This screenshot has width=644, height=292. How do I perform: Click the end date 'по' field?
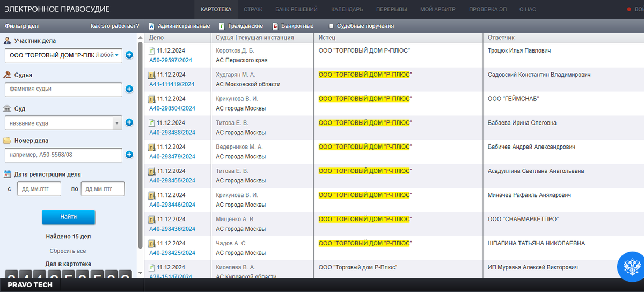(x=103, y=189)
